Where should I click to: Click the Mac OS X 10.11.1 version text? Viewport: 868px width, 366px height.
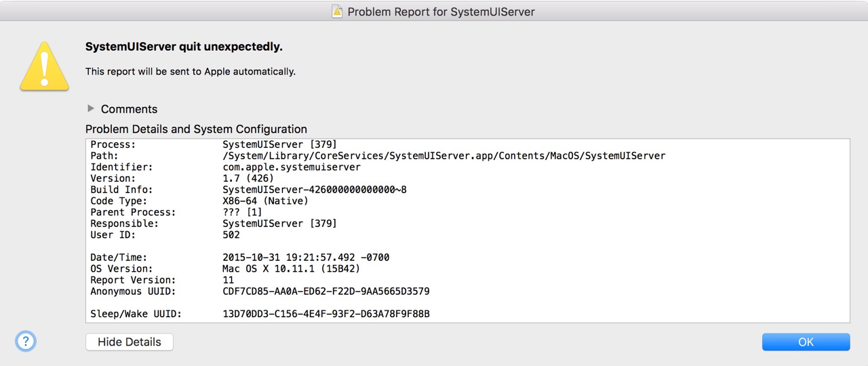291,268
